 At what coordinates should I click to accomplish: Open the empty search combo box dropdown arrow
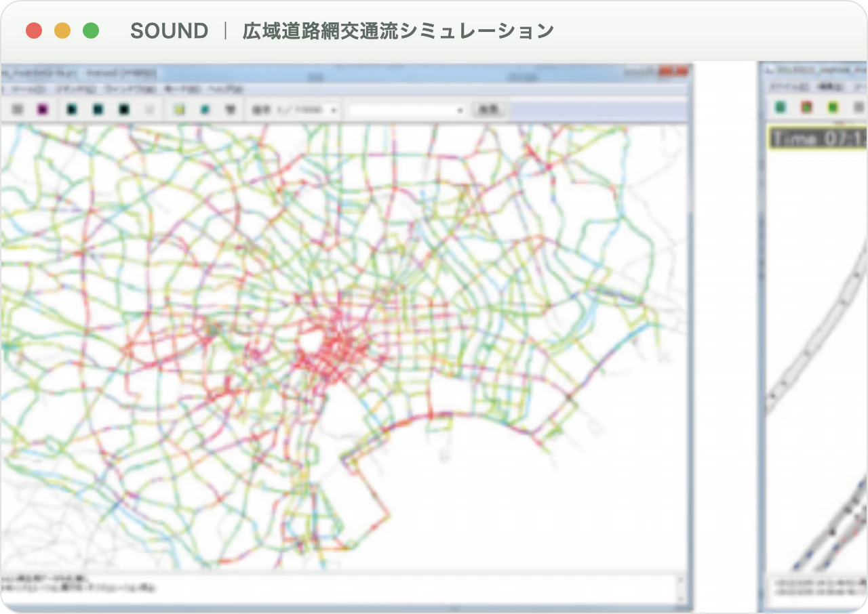click(x=460, y=110)
